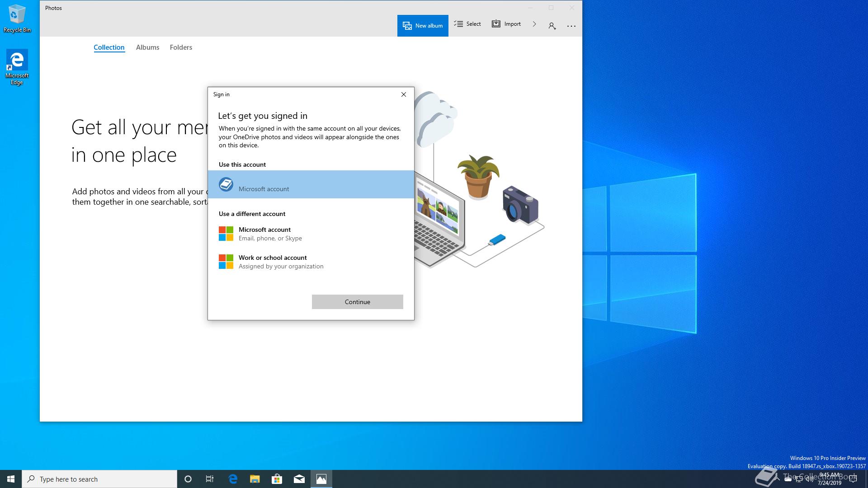The image size is (868, 488).
Task: Open Mail from the taskbar
Action: coord(299,479)
